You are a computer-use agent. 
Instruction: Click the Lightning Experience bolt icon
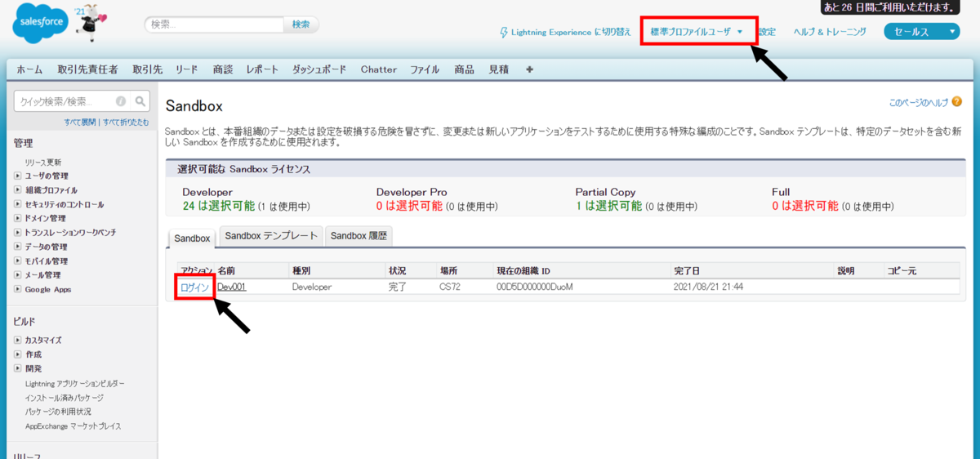coord(504,32)
